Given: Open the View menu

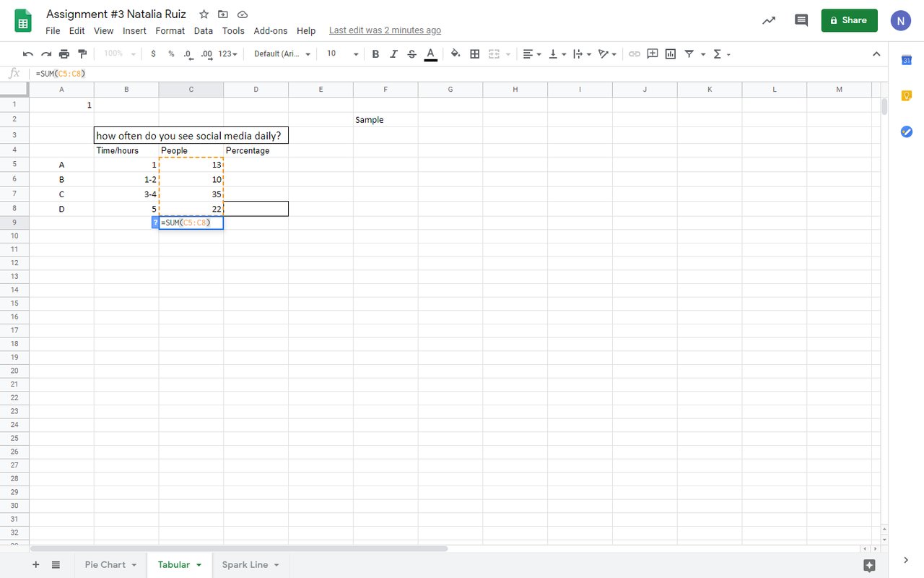Looking at the screenshot, I should (x=104, y=31).
